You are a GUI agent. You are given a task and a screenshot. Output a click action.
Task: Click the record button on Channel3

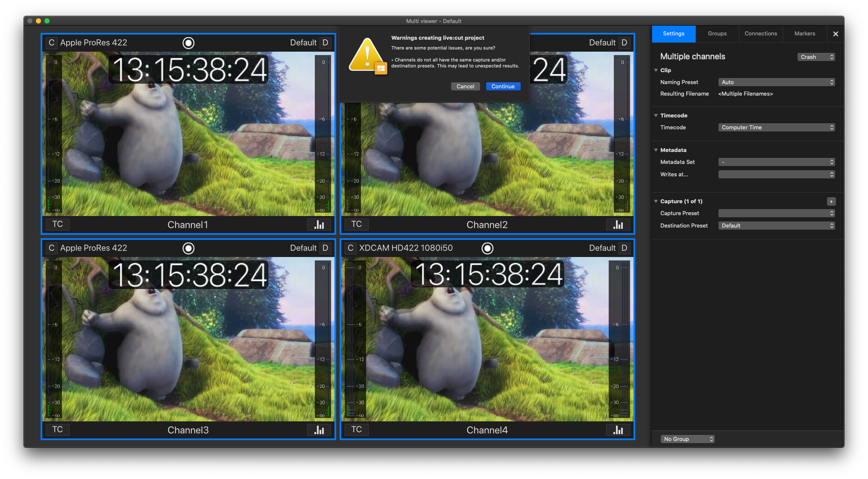click(x=188, y=248)
